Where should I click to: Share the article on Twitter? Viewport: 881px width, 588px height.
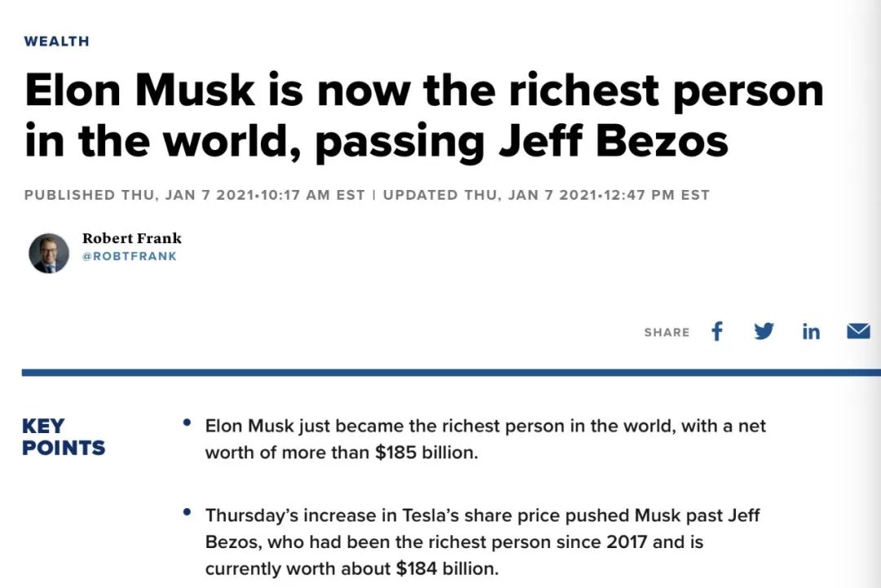(764, 331)
